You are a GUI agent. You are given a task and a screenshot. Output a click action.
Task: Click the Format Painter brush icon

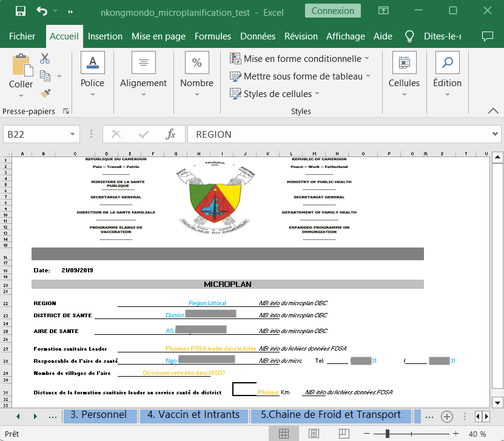pos(45,93)
